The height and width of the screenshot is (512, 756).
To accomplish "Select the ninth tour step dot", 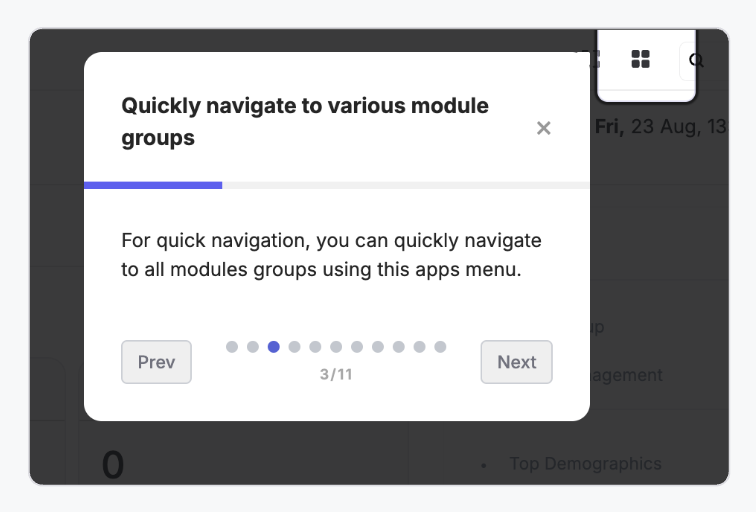I will pyautogui.click(x=398, y=347).
